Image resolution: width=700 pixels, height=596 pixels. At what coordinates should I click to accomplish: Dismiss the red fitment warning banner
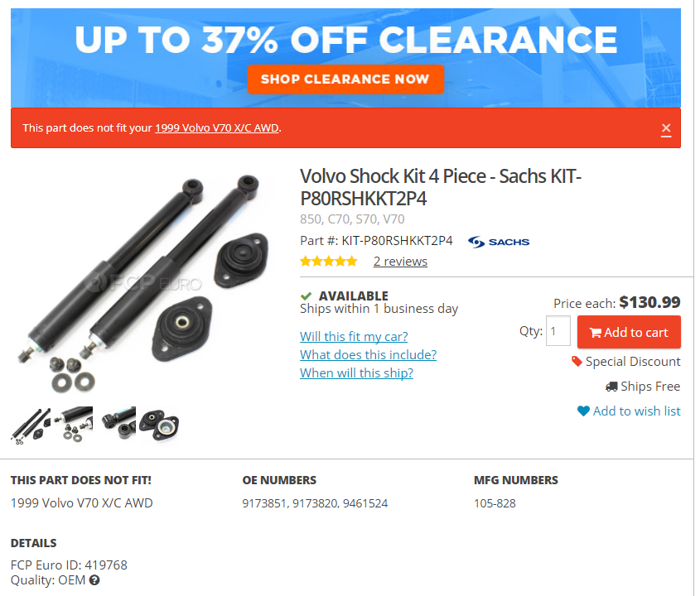pos(666,128)
